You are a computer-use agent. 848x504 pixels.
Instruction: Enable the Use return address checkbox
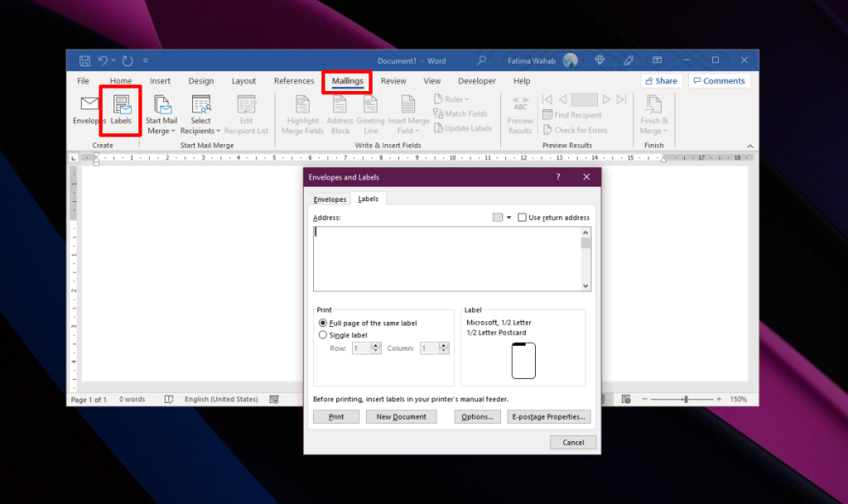pos(522,217)
